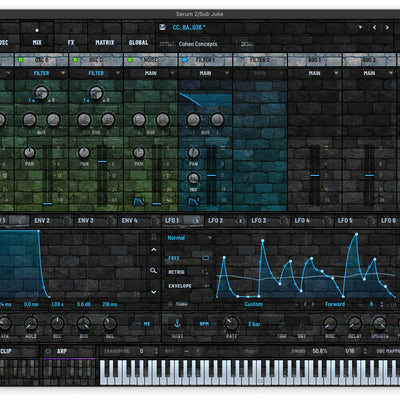Click OSC C filter balance knob

tap(96, 92)
